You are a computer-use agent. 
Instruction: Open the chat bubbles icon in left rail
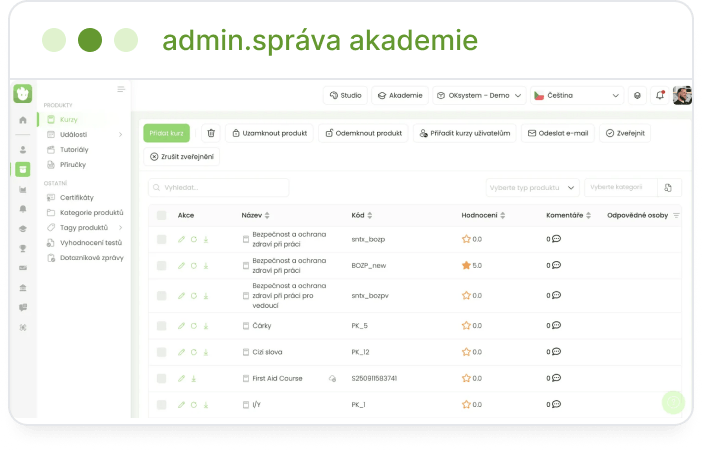(23, 307)
